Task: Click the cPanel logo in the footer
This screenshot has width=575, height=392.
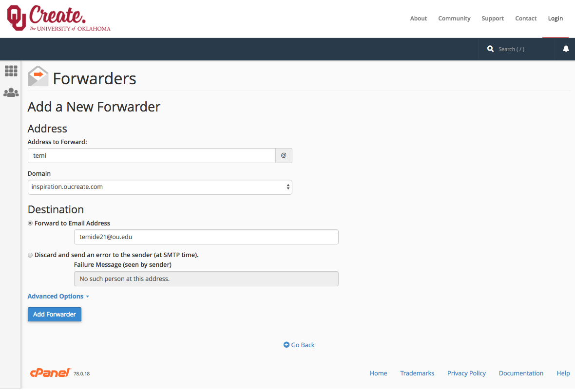Action: tap(50, 373)
